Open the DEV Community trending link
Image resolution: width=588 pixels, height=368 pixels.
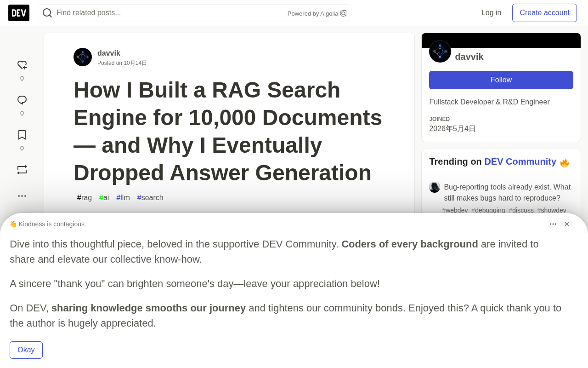520,161
